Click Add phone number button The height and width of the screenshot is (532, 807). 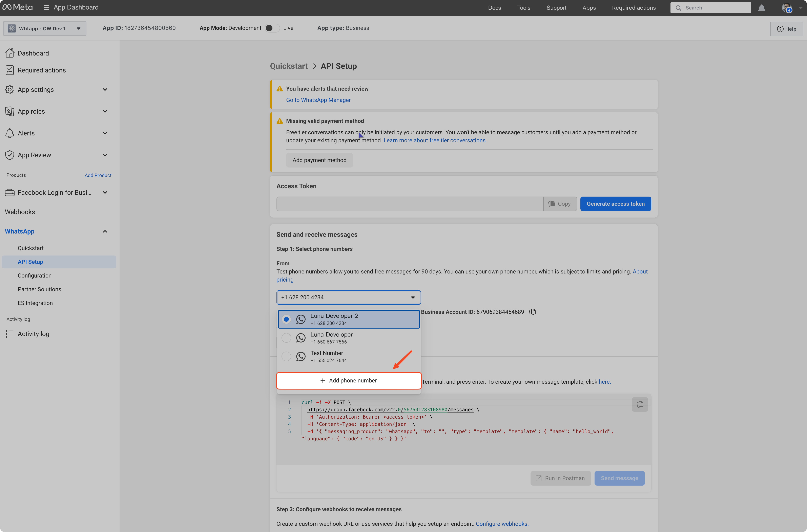pyautogui.click(x=349, y=381)
